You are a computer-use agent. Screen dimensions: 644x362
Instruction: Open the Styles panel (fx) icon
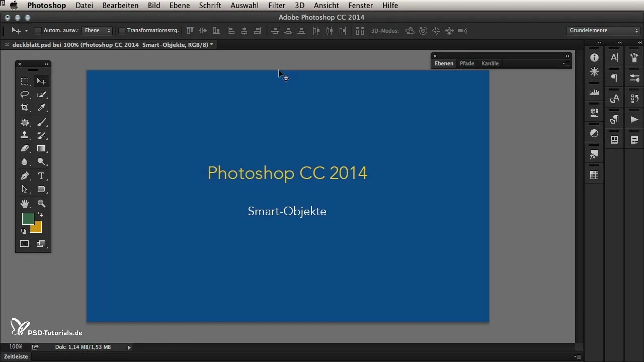tap(594, 154)
